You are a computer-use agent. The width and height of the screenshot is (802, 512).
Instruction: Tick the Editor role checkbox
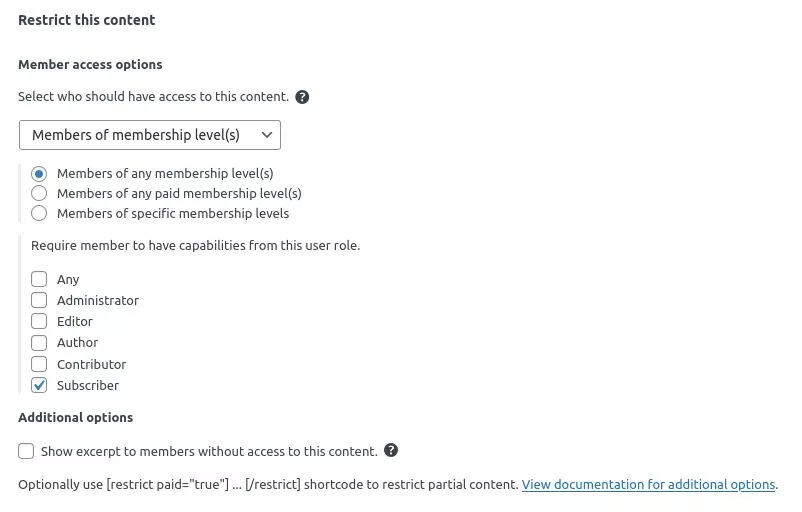point(39,321)
